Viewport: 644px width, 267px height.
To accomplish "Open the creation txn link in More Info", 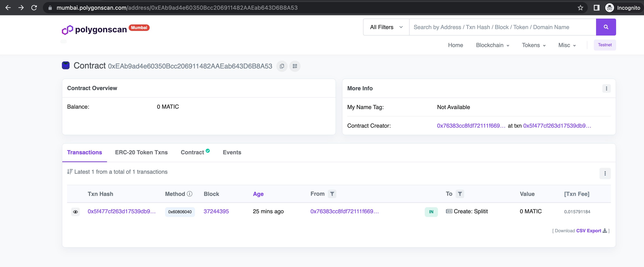I will pos(557,125).
